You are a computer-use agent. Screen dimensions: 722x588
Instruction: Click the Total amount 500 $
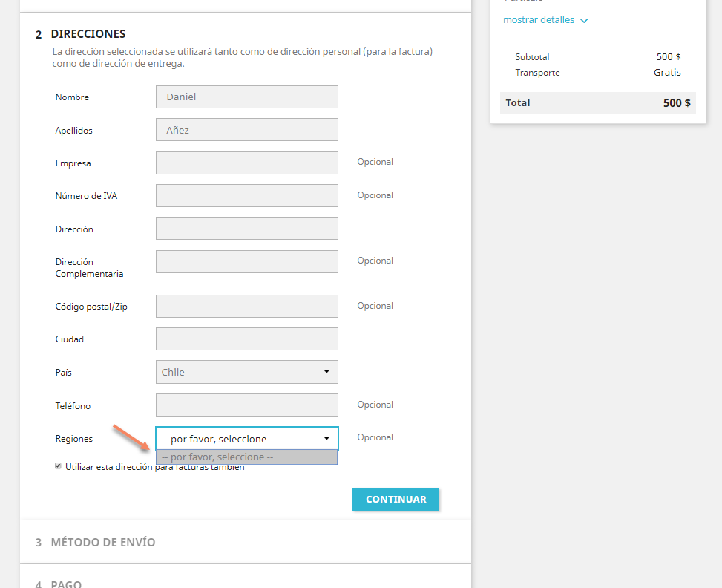(677, 102)
